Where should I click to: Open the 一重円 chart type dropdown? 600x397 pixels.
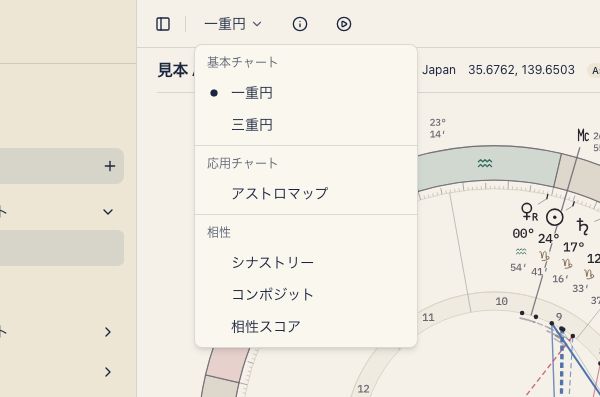[x=233, y=24]
